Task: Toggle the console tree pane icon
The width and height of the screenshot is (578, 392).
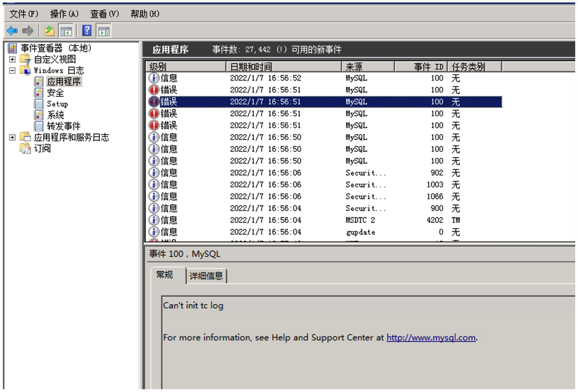Action: tap(66, 31)
